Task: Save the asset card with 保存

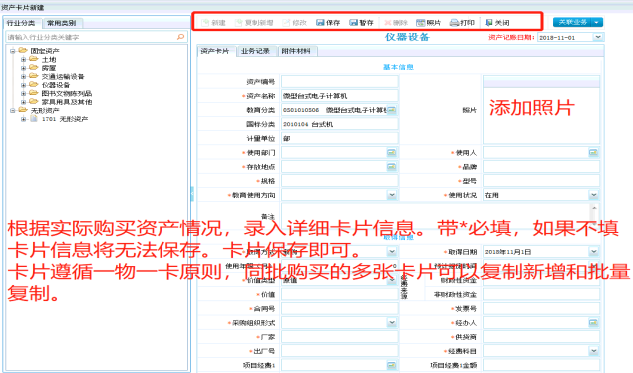Action: [x=328, y=23]
